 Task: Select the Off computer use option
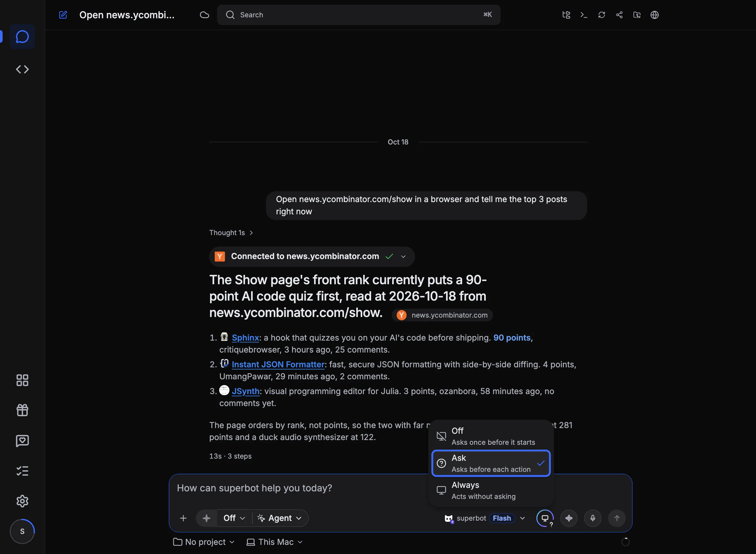[x=491, y=436]
